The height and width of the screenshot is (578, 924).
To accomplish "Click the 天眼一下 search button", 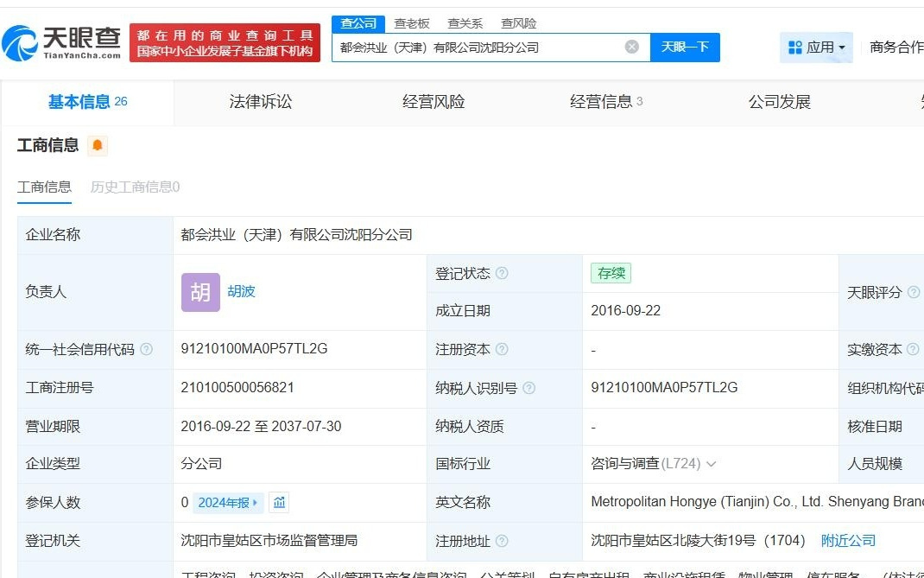I will tap(687, 48).
